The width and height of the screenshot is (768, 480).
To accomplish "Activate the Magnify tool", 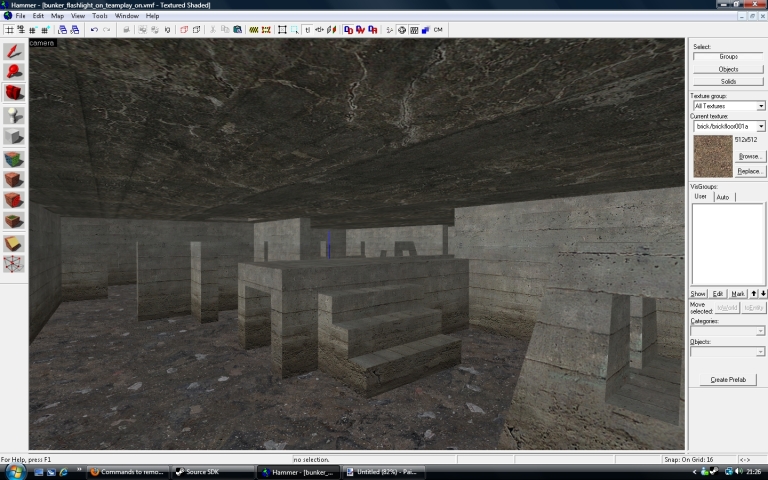I will click(x=14, y=71).
